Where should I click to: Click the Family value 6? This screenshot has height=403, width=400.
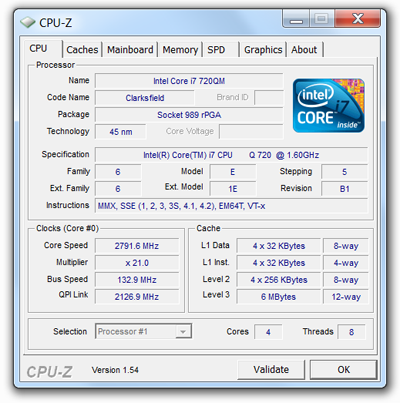(118, 172)
